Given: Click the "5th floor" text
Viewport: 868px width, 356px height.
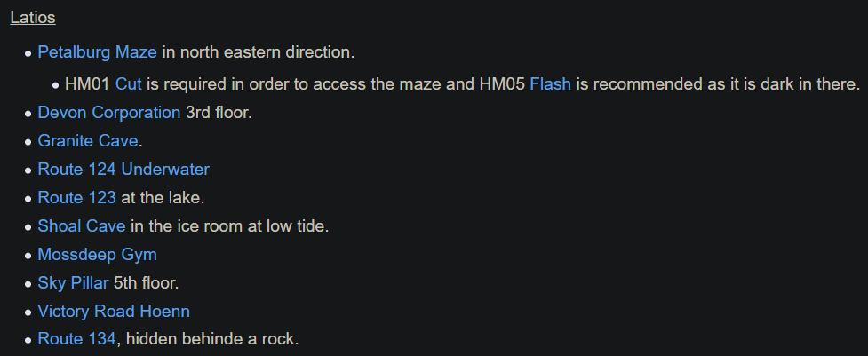Looking at the screenshot, I should tap(147, 283).
